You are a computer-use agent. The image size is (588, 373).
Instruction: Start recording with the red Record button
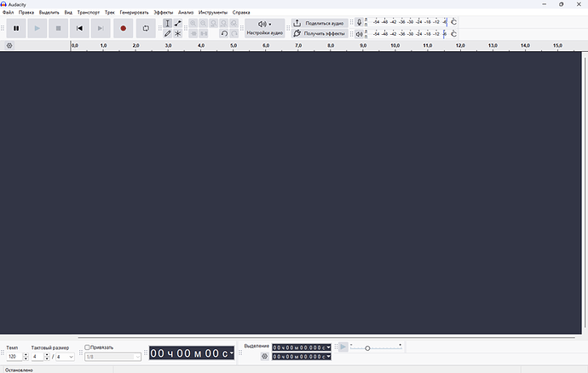(x=123, y=28)
